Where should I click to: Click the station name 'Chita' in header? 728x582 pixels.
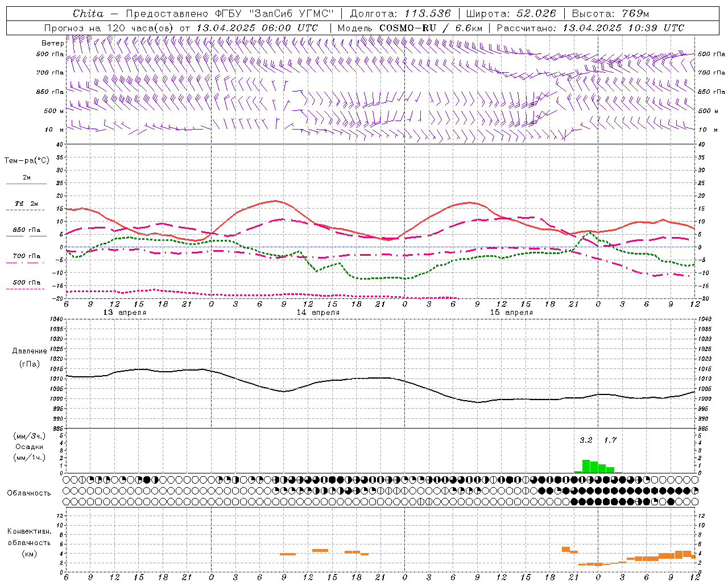click(88, 14)
